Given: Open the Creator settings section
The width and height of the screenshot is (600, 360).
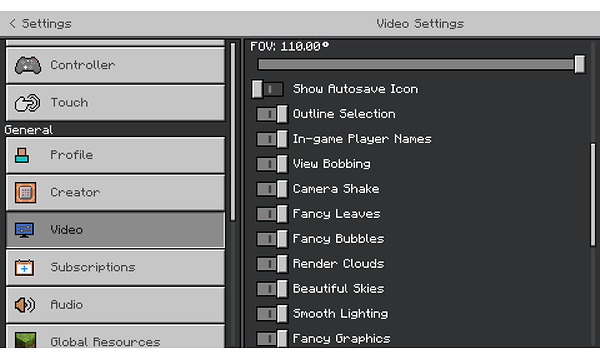Looking at the screenshot, I should click(115, 192).
